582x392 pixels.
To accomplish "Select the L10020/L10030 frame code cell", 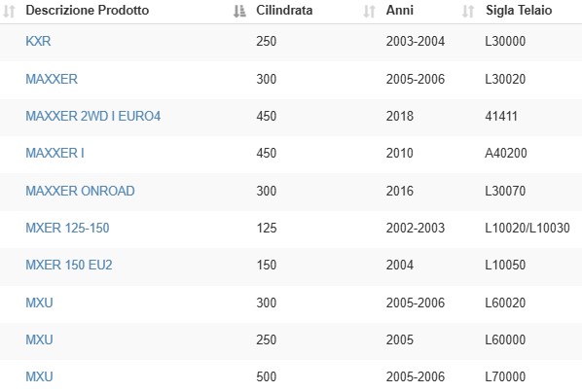I will tap(527, 228).
